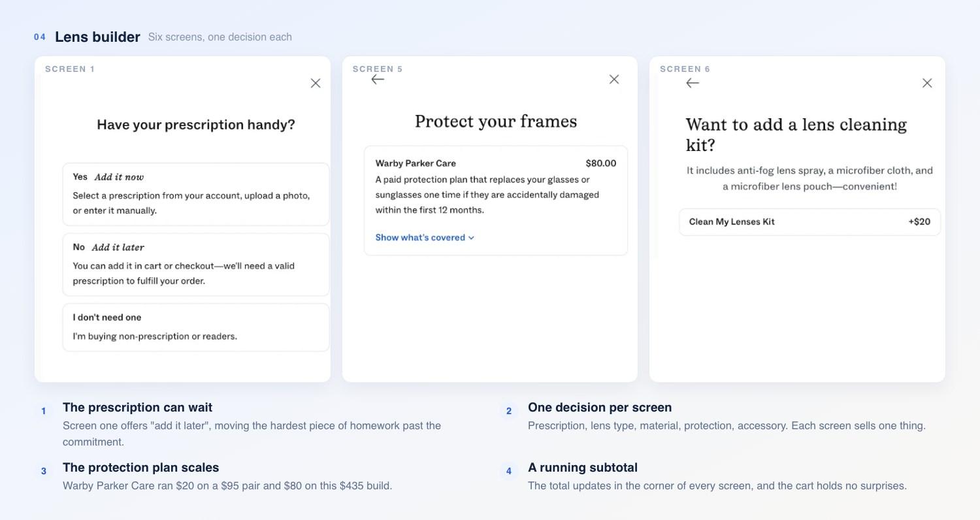This screenshot has height=520, width=980.
Task: Choose the No Add it later option
Action: [x=196, y=265]
